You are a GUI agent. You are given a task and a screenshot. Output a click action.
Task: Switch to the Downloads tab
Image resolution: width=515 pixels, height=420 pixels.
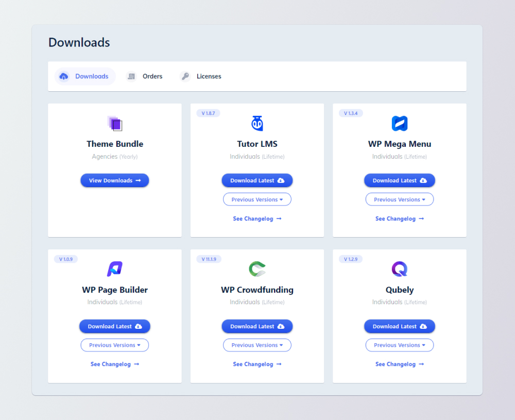[85, 76]
